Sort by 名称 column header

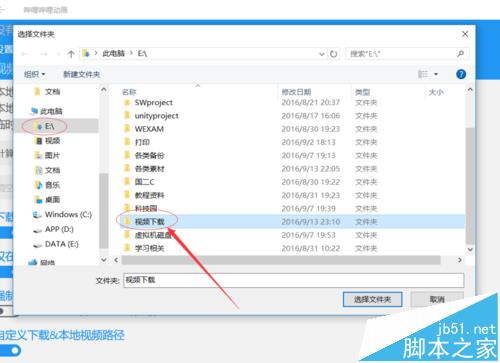(129, 92)
